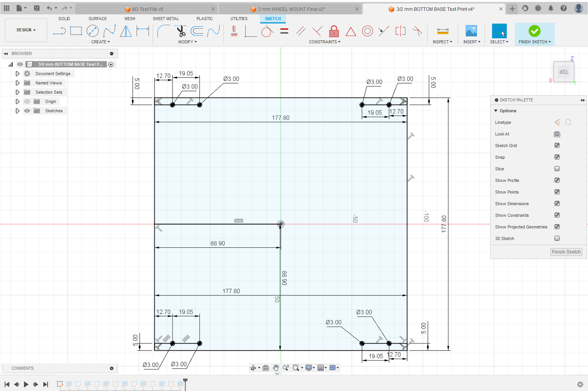Expand the Named Views node
The height and width of the screenshot is (391, 588).
click(17, 83)
